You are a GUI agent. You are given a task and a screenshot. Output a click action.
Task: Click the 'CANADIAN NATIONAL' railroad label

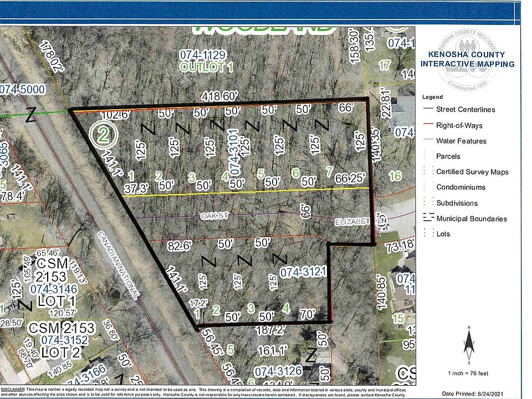(x=119, y=265)
